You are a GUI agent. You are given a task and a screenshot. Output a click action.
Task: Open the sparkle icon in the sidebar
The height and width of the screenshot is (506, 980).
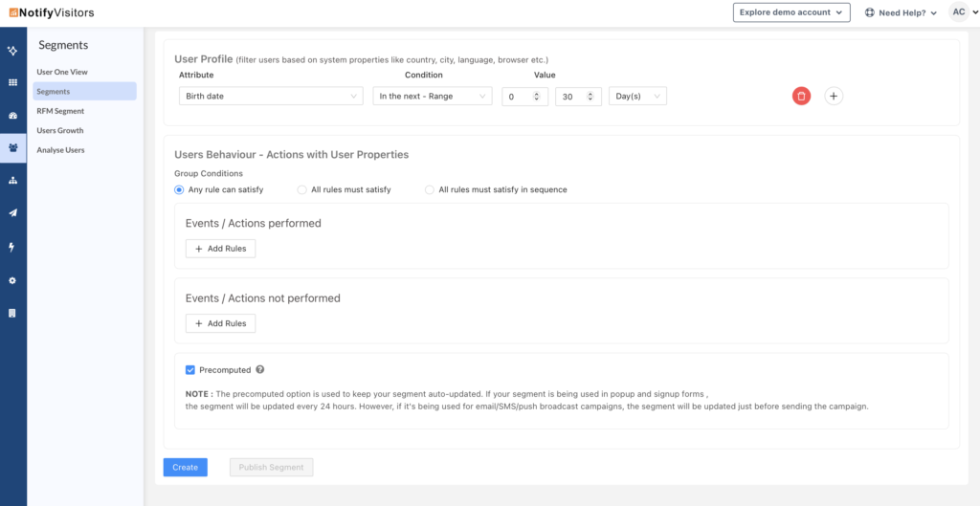pos(12,50)
